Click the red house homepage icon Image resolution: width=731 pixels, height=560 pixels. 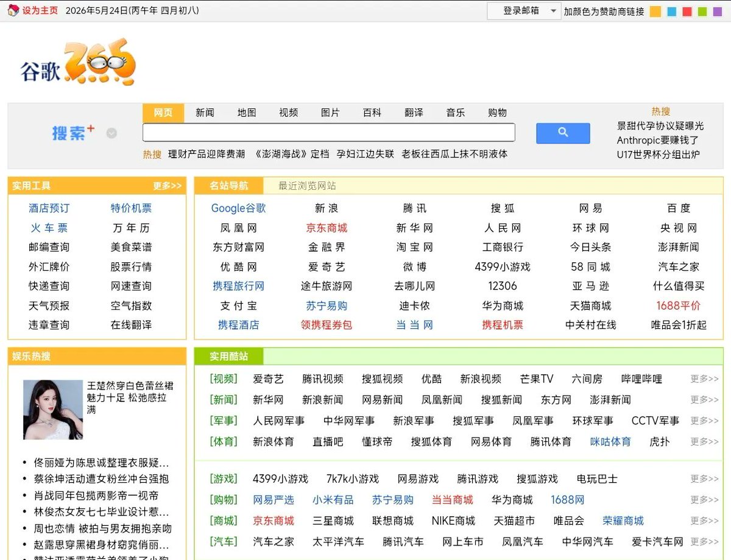pyautogui.click(x=13, y=10)
